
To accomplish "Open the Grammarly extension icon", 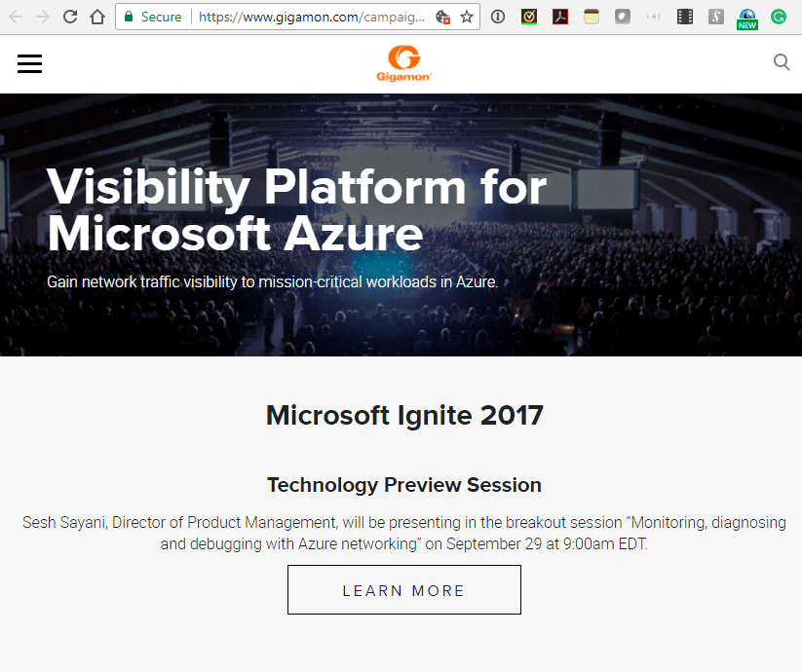I will [x=779, y=17].
